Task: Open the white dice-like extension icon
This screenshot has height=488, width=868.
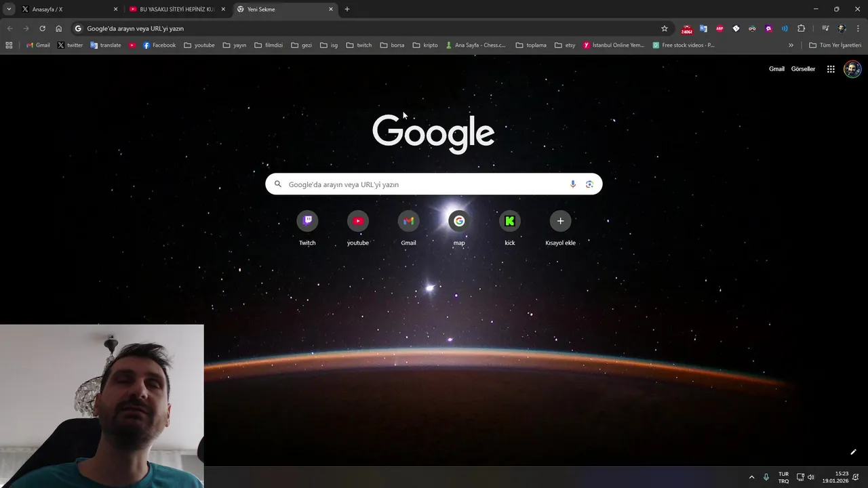Action: click(x=736, y=28)
